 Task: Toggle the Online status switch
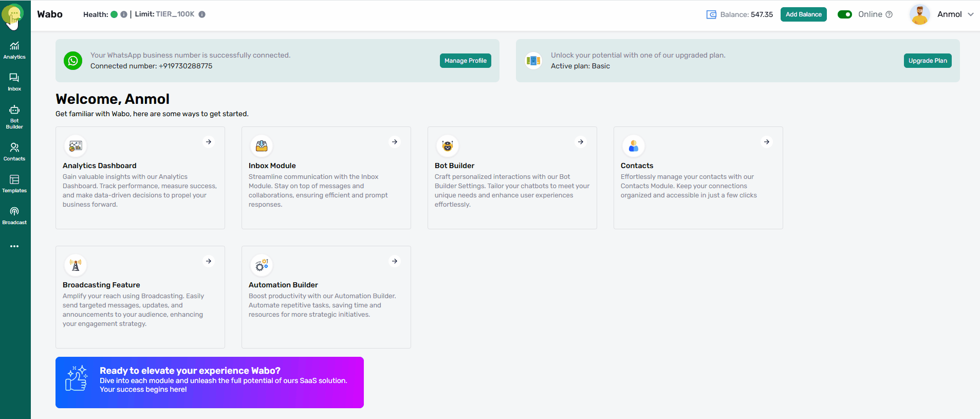click(x=844, y=14)
